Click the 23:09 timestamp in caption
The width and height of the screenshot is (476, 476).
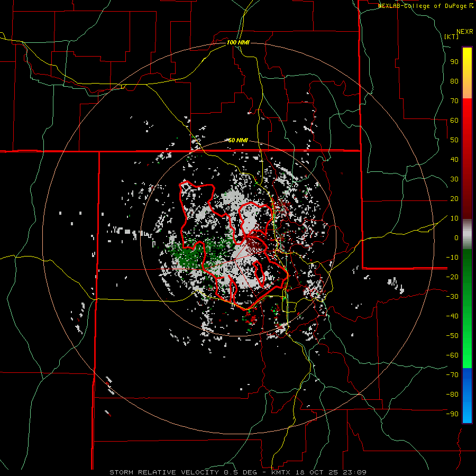point(355,472)
